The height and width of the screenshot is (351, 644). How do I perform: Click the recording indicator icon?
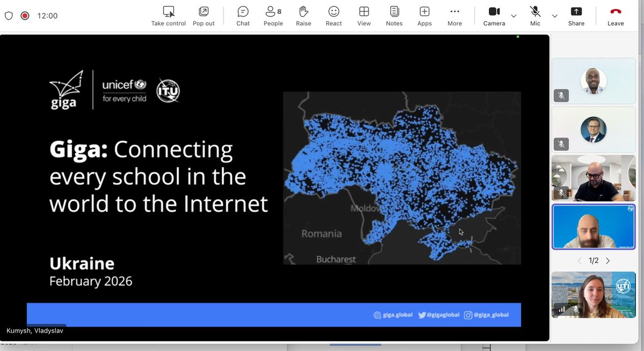(x=25, y=16)
